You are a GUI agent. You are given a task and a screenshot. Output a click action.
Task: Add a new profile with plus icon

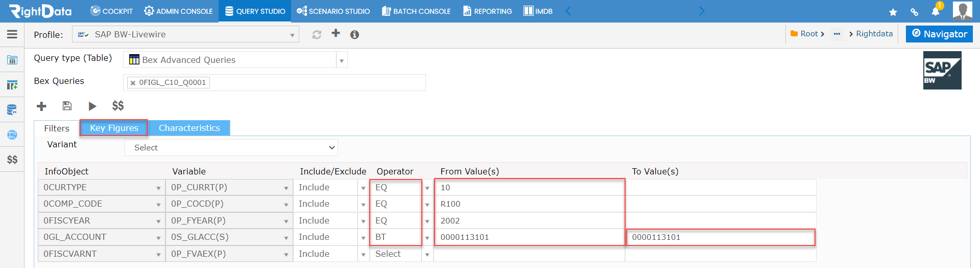336,33
